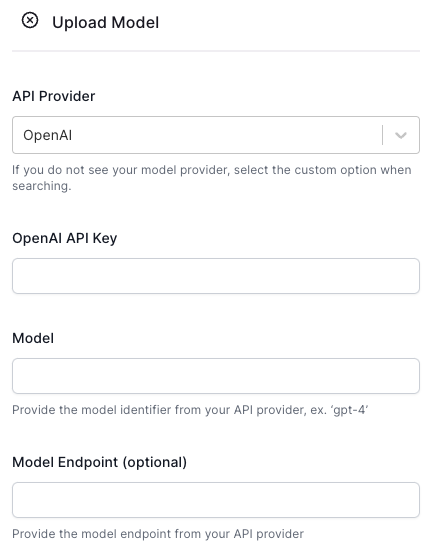Focus the Model identifier input field
Screen dimensions: 432x555
click(216, 376)
